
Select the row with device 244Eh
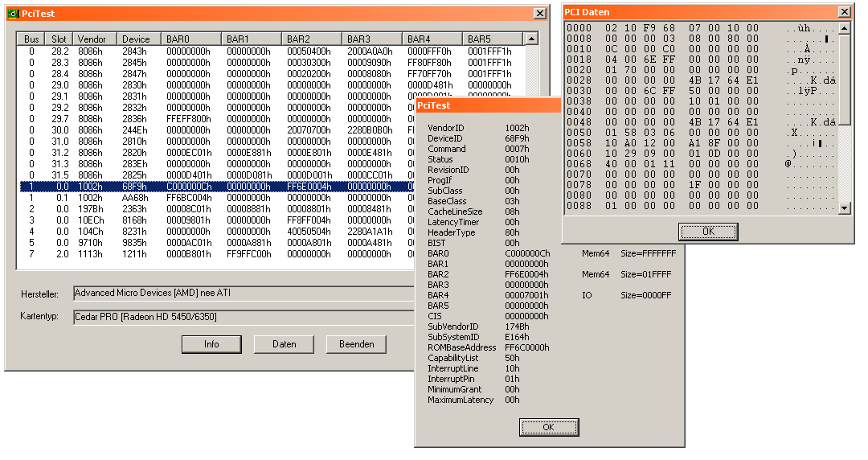[217, 130]
